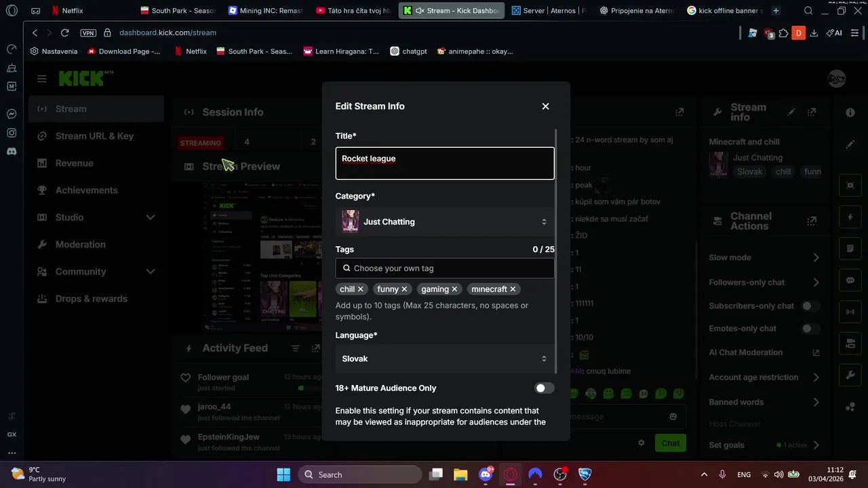Open the Kick profile avatar menu
The width and height of the screenshot is (868, 488).
click(837, 79)
